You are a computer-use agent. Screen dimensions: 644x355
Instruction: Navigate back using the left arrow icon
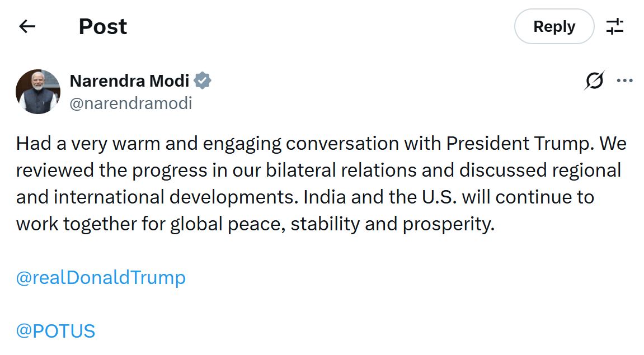pyautogui.click(x=27, y=26)
